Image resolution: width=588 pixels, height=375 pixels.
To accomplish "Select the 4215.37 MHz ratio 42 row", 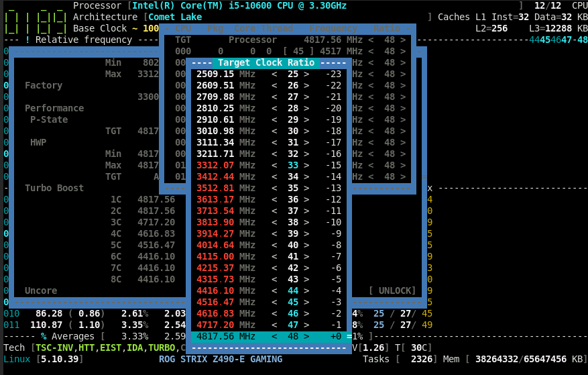I will 269,268.
